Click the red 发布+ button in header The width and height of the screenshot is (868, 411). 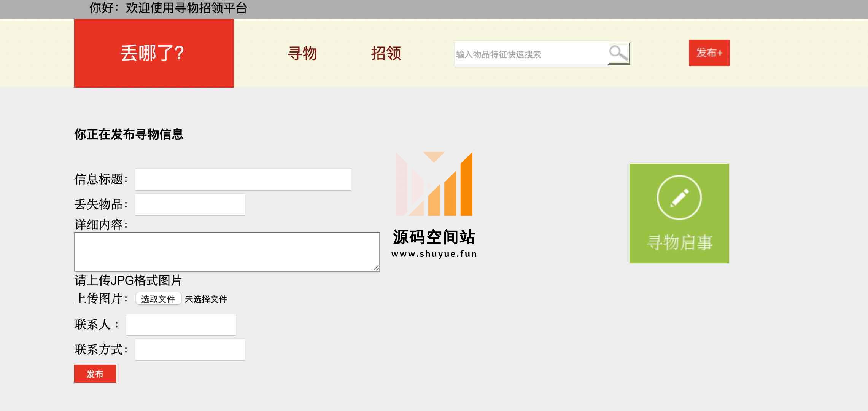pos(709,53)
